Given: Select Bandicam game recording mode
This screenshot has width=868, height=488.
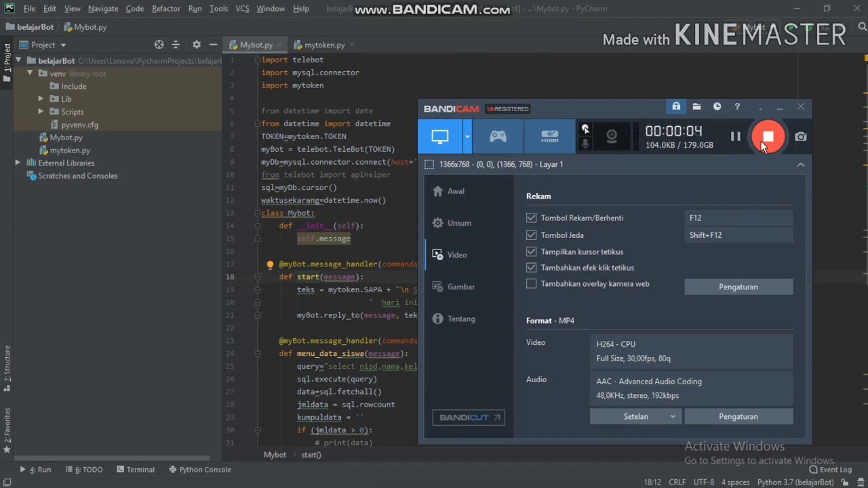Looking at the screenshot, I should coord(498,136).
